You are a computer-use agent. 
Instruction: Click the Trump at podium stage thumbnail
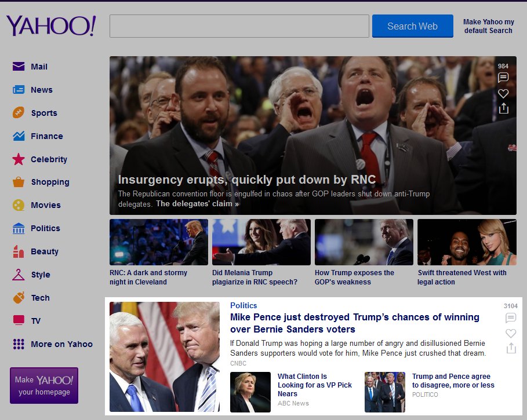click(159, 242)
